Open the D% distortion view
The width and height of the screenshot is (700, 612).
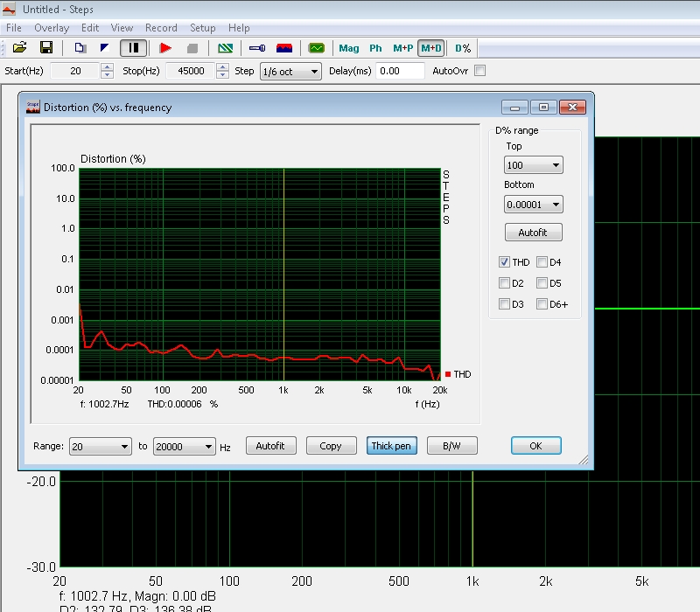click(x=463, y=48)
